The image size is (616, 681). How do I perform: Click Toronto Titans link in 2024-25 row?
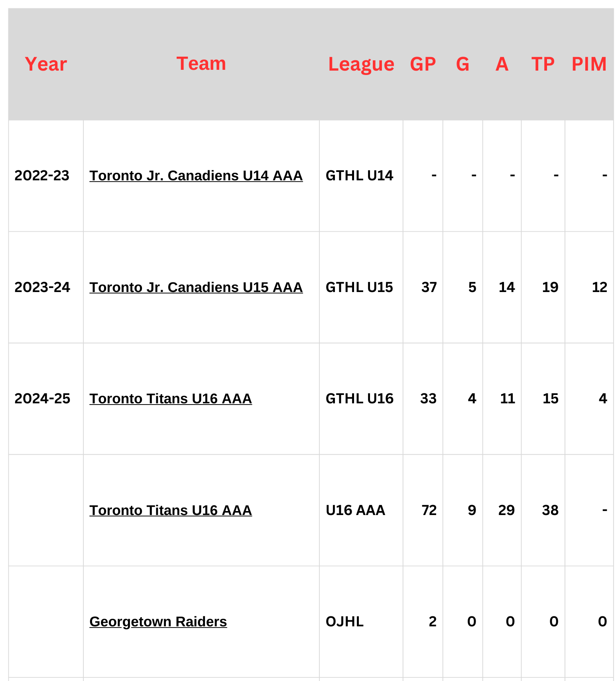(170, 399)
